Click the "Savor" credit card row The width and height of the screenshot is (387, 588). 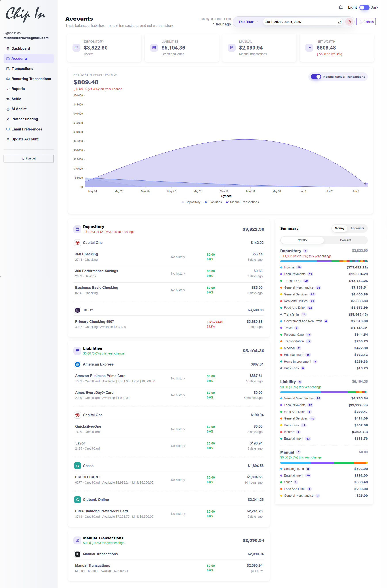(169, 446)
